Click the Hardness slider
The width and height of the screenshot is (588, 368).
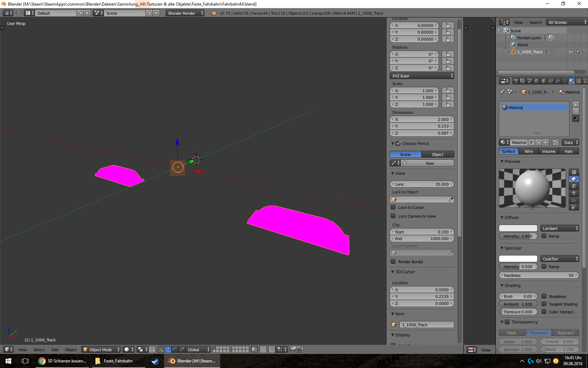pyautogui.click(x=539, y=275)
